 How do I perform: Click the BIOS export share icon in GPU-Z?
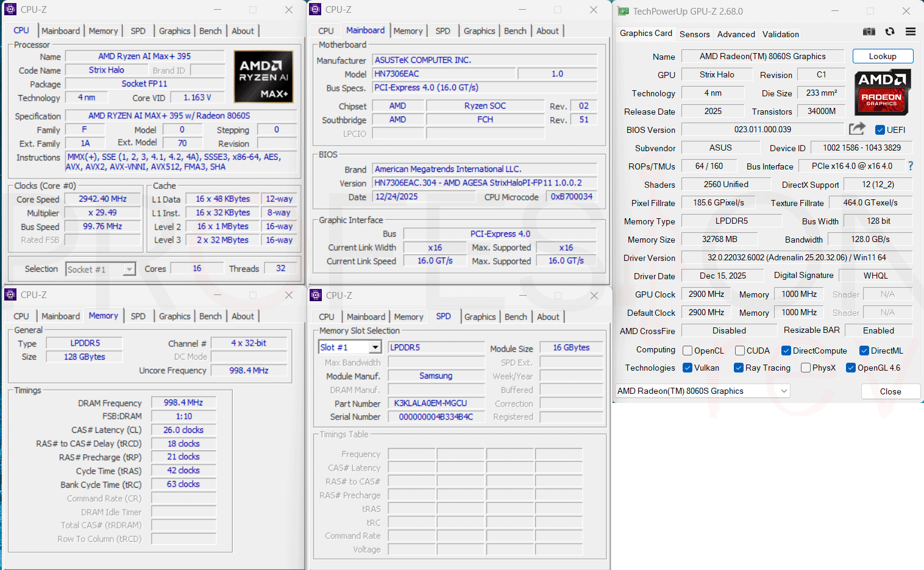(x=857, y=129)
